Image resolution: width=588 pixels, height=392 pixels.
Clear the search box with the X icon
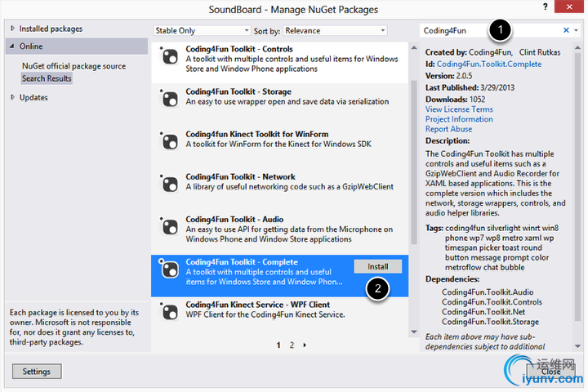point(566,30)
